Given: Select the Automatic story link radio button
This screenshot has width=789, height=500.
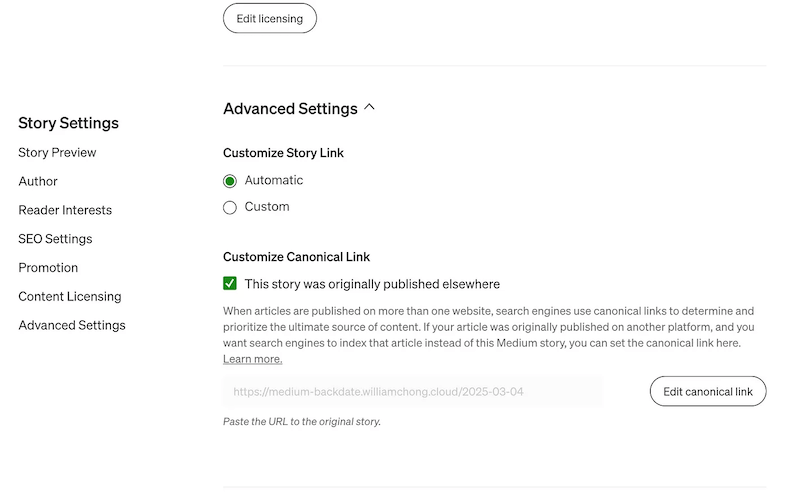Looking at the screenshot, I should click(230, 181).
